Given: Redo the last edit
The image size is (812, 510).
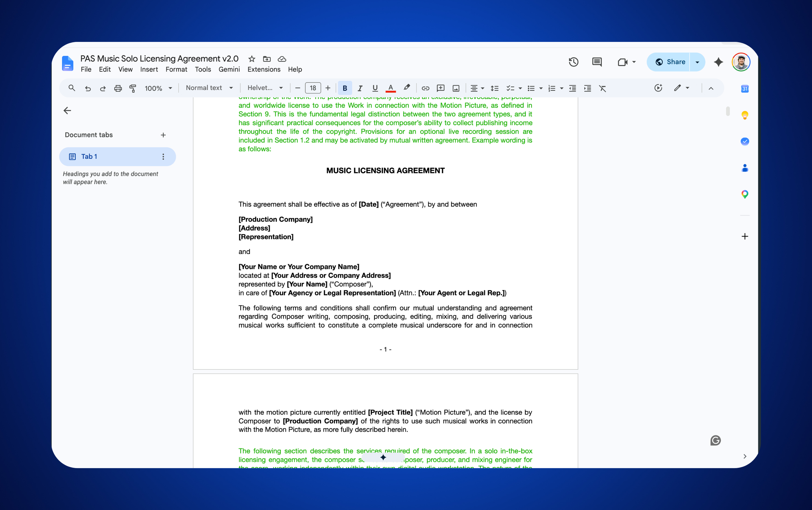Looking at the screenshot, I should (103, 88).
